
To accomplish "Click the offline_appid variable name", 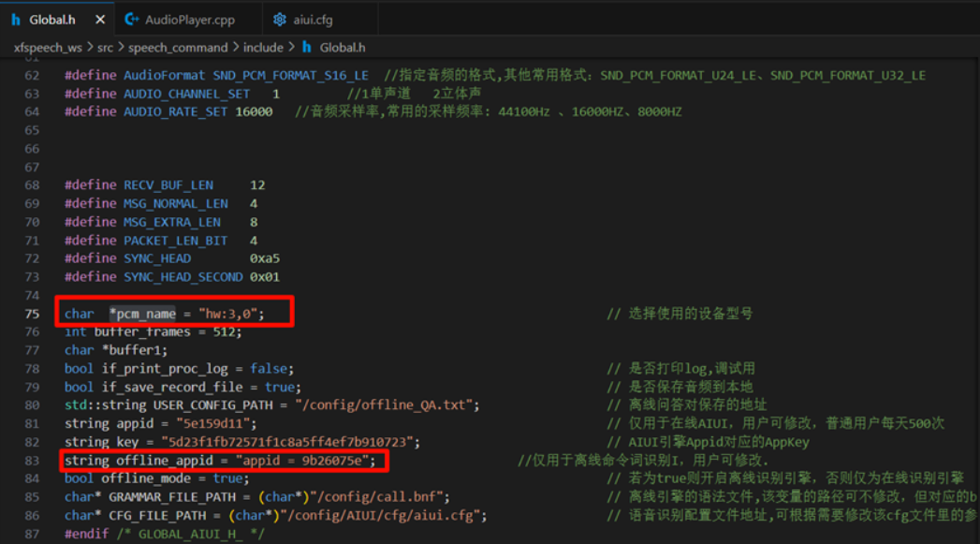I will click(168, 461).
